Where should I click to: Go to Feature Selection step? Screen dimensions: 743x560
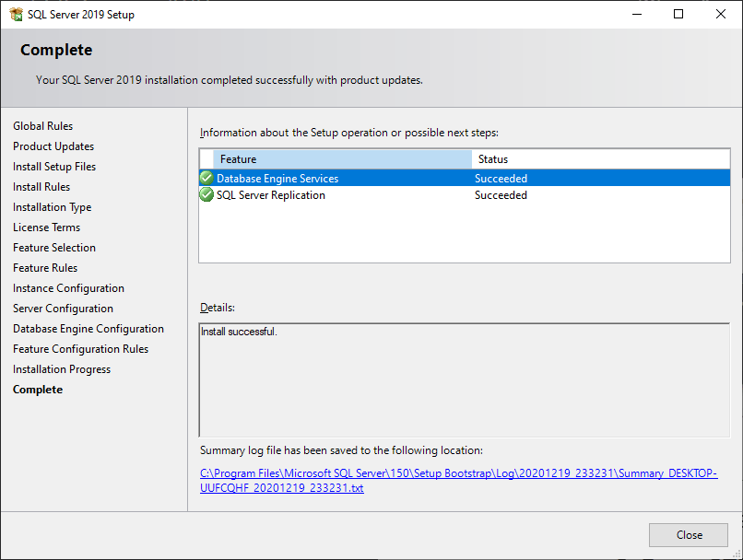[x=54, y=248]
